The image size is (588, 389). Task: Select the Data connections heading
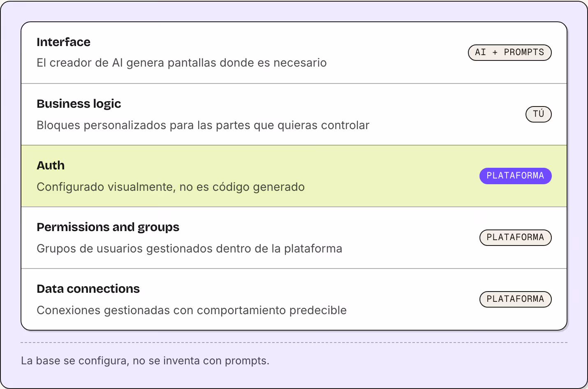pyautogui.click(x=88, y=289)
